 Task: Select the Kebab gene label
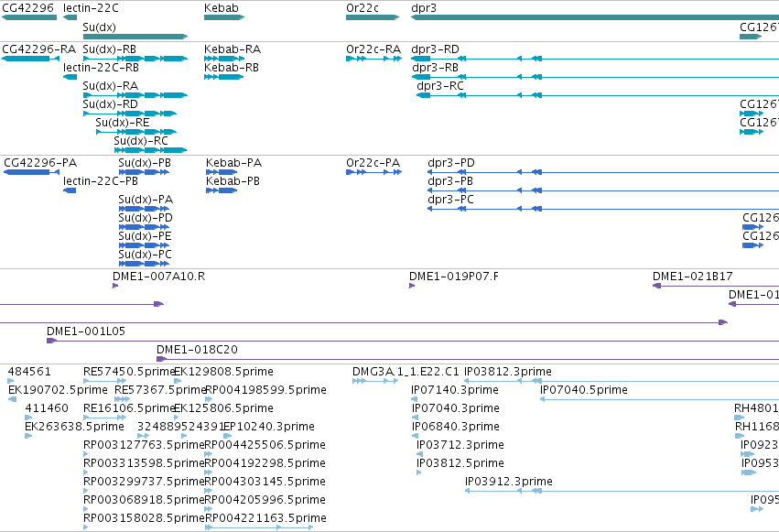[x=222, y=8]
